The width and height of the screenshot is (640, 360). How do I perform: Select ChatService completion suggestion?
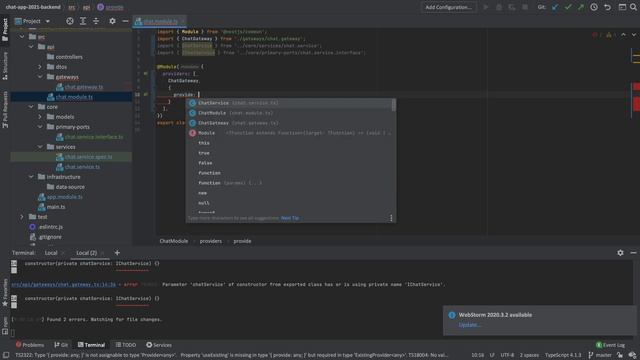coord(289,103)
